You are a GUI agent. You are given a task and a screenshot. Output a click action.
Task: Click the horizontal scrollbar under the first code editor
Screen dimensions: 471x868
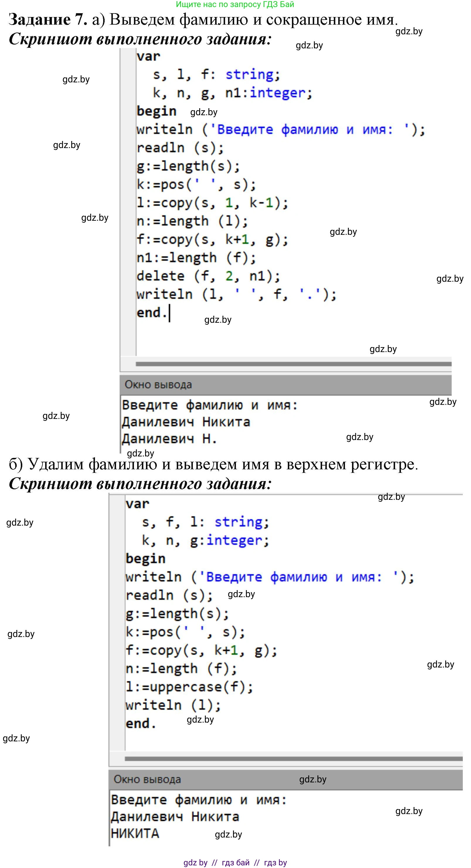tap(293, 364)
